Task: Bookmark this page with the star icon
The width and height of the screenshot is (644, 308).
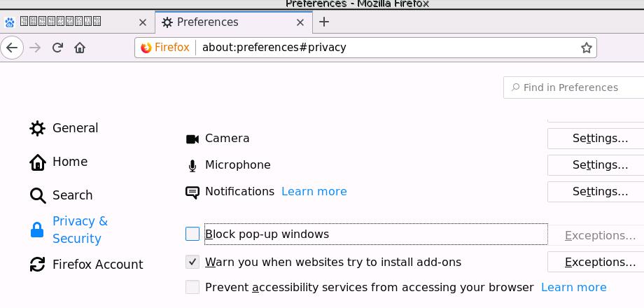Action: (587, 48)
